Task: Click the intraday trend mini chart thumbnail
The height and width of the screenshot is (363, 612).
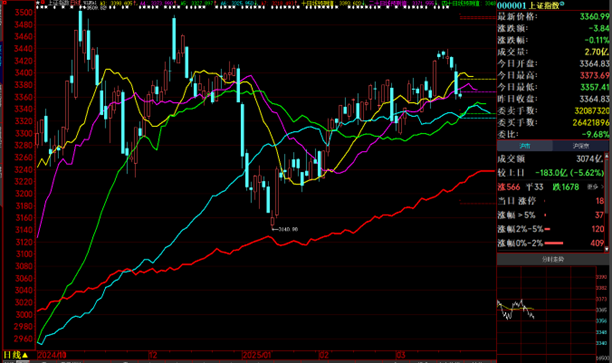Action: coord(546,312)
